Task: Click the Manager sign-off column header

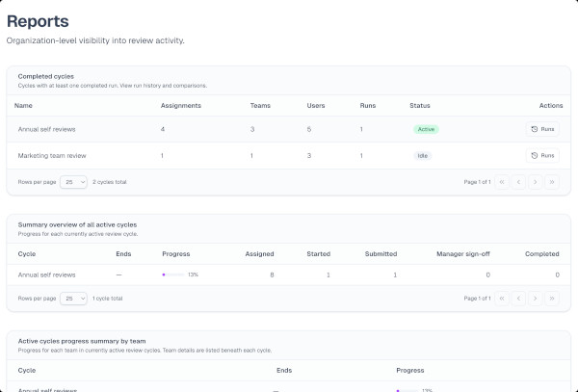Action: pyautogui.click(x=463, y=254)
